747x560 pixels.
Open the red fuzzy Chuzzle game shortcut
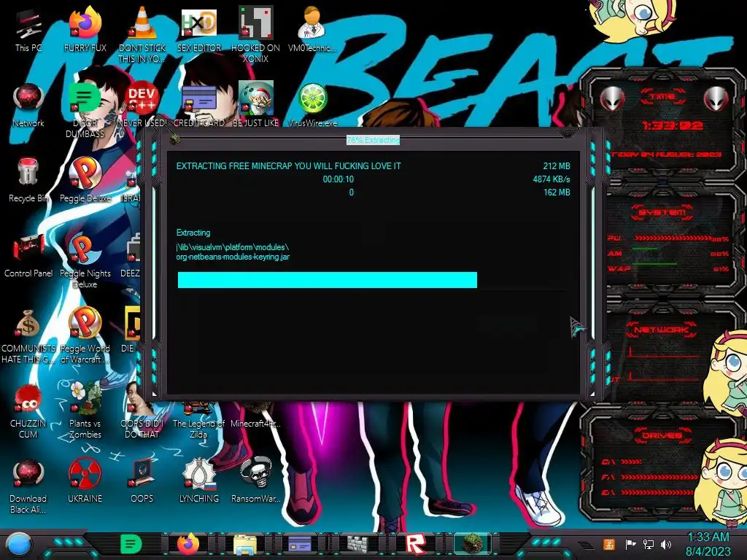(x=28, y=411)
